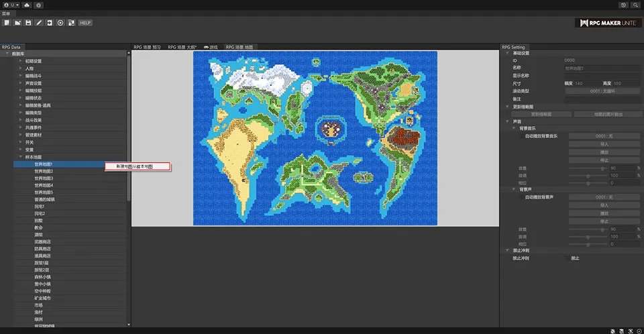The image size is (644, 334).
Task: Click the search magnifier icon at top right
Action: point(635,5)
